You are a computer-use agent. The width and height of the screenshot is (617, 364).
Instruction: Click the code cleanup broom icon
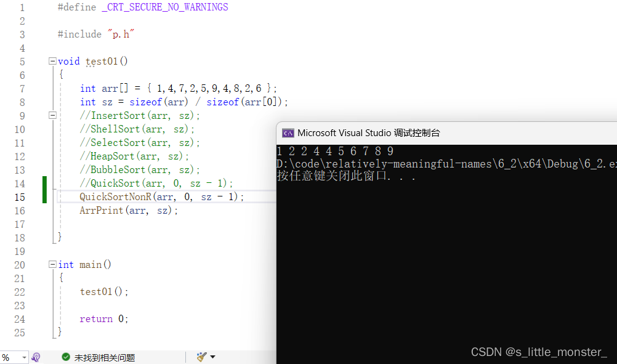coord(201,357)
